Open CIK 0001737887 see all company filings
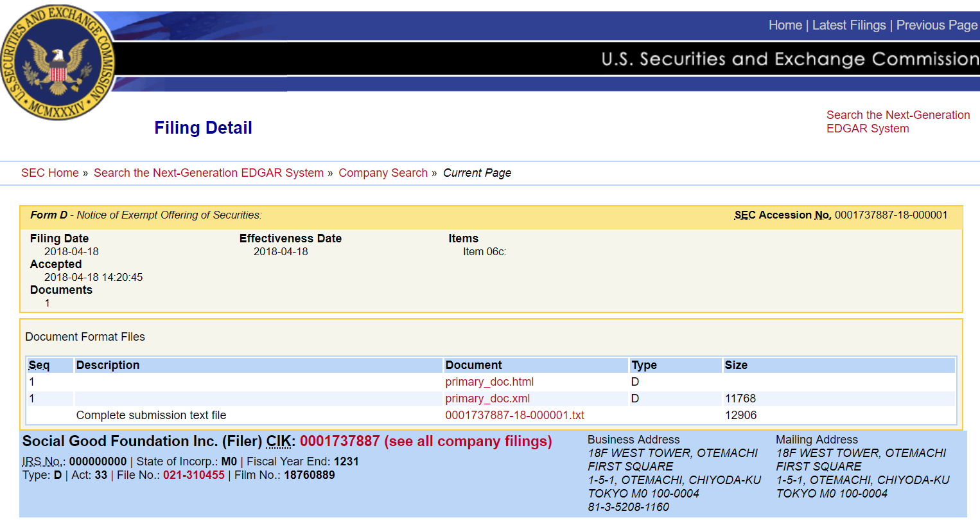The height and width of the screenshot is (520, 980). pyautogui.click(x=426, y=442)
